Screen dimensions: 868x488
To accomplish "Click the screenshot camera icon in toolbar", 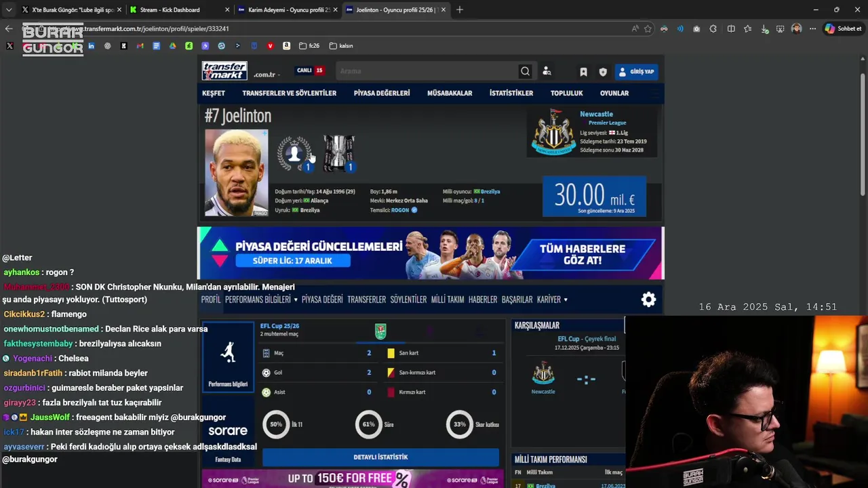I will tap(696, 28).
